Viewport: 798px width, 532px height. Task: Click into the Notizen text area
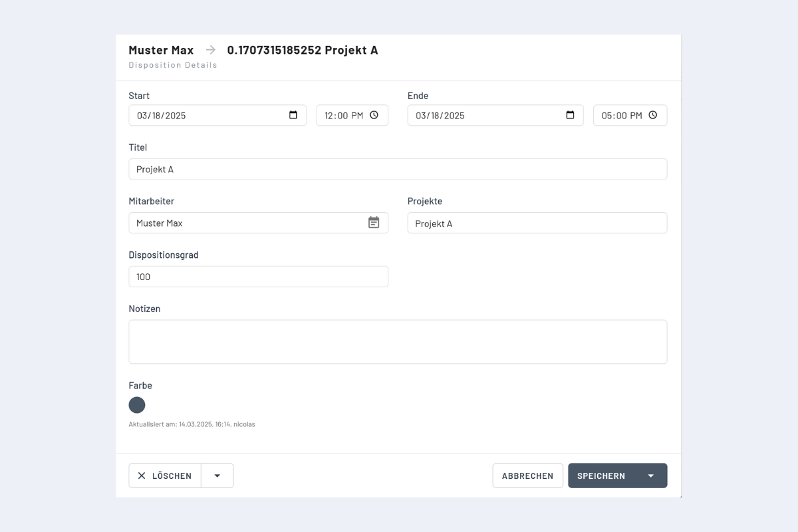[x=398, y=342]
